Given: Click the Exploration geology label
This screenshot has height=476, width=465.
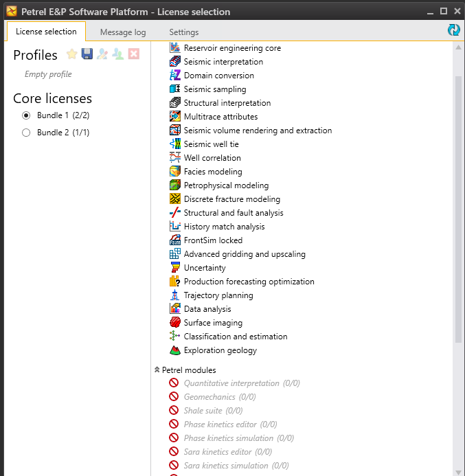Looking at the screenshot, I should point(220,350).
